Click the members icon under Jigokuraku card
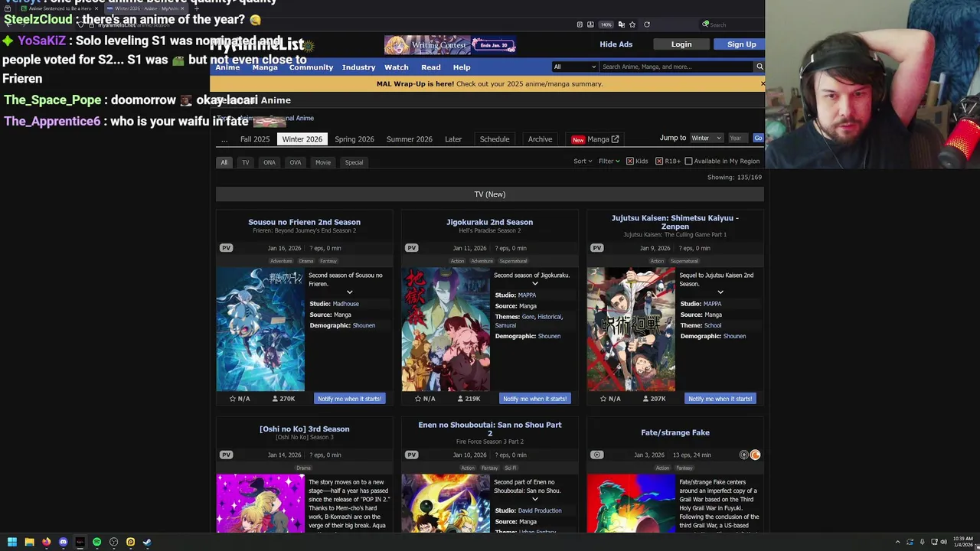The height and width of the screenshot is (551, 980). [x=460, y=399]
